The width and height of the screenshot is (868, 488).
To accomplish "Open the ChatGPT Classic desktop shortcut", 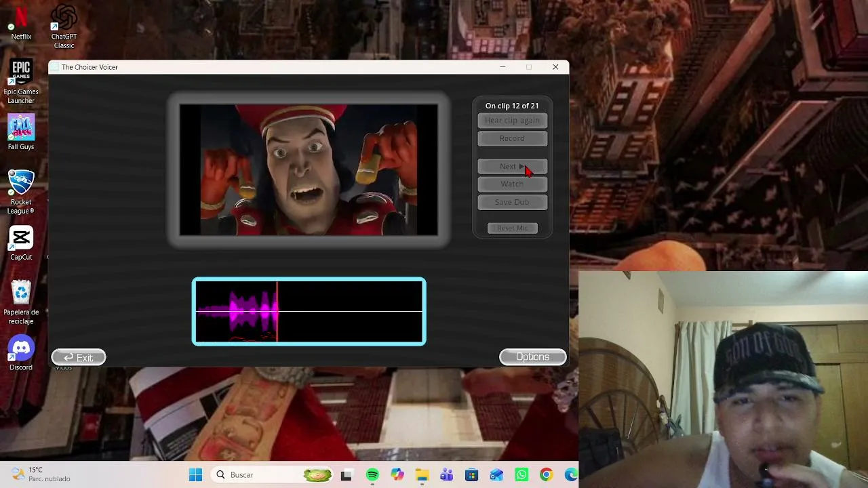I will [64, 27].
